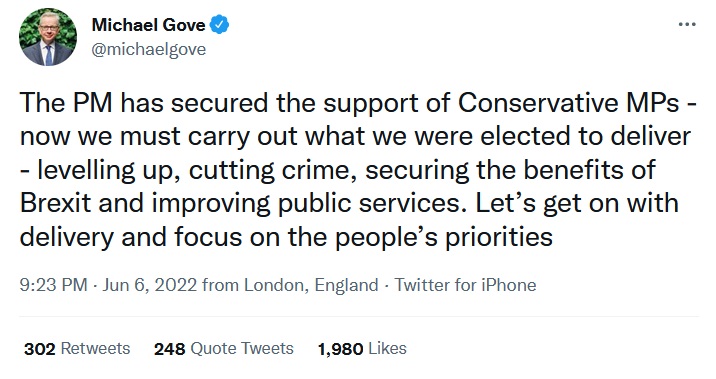The width and height of the screenshot is (716, 379).
Task: View the 1,980 Likes list
Action: [362, 348]
